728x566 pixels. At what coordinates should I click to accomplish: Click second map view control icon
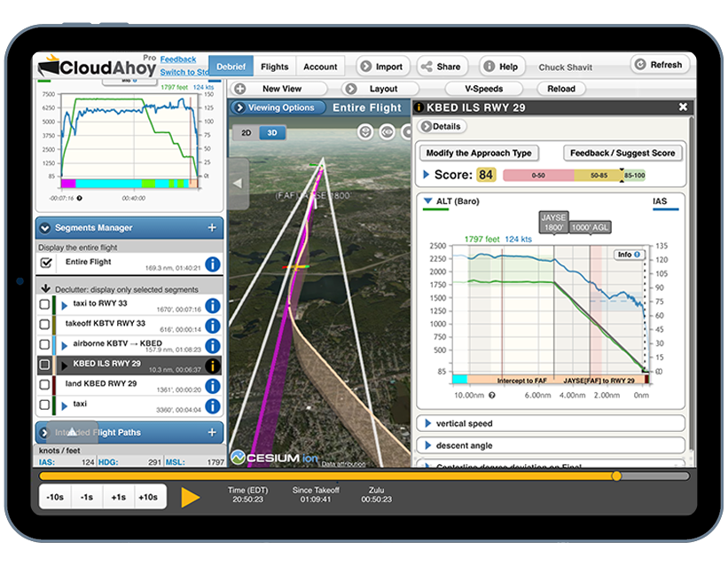[x=387, y=132]
